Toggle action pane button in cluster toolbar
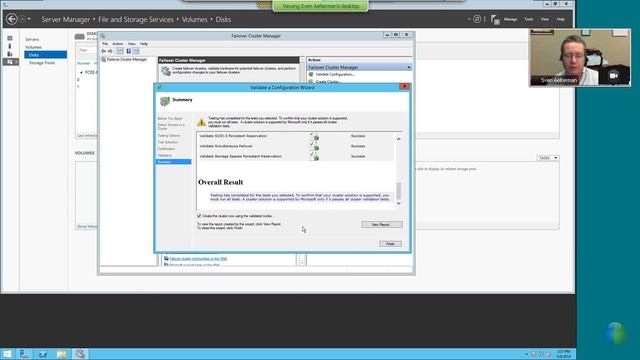 click(x=136, y=51)
